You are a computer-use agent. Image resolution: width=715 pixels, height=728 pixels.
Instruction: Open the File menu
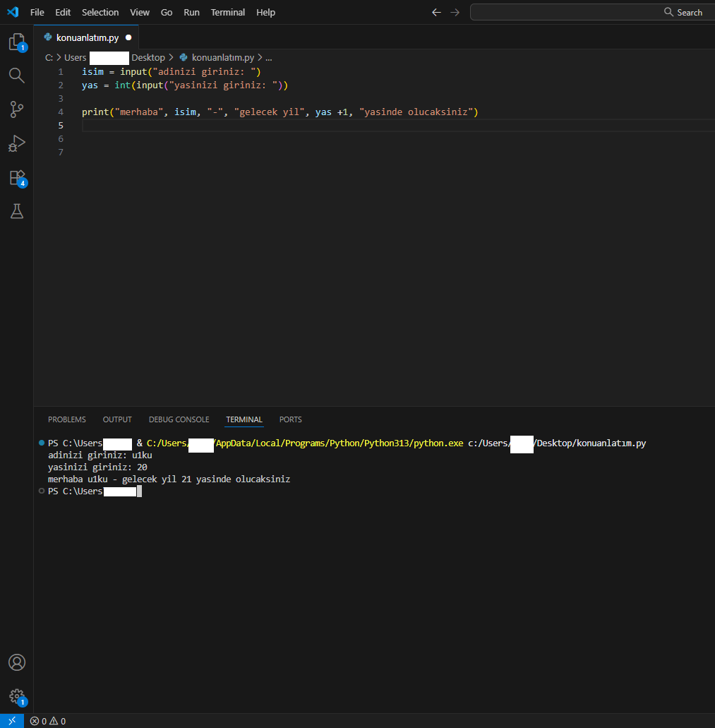37,13
